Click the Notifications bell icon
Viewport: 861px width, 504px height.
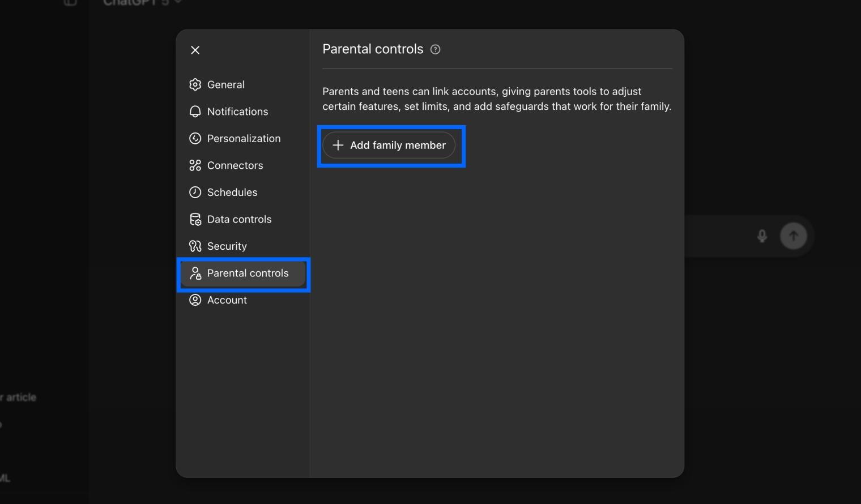coord(195,112)
